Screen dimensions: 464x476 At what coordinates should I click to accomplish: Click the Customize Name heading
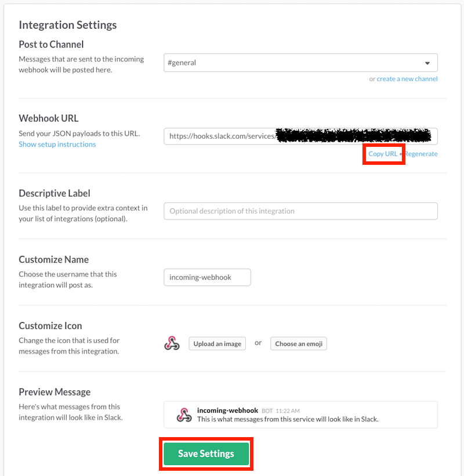tap(54, 259)
